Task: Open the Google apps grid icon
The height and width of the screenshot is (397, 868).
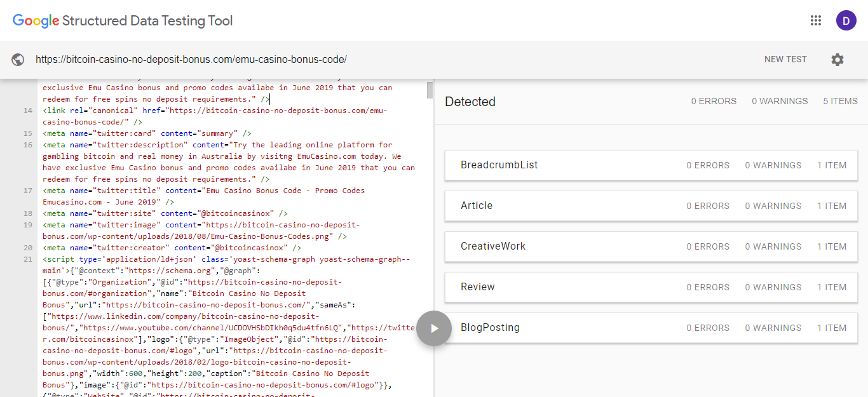Action: pos(816,20)
